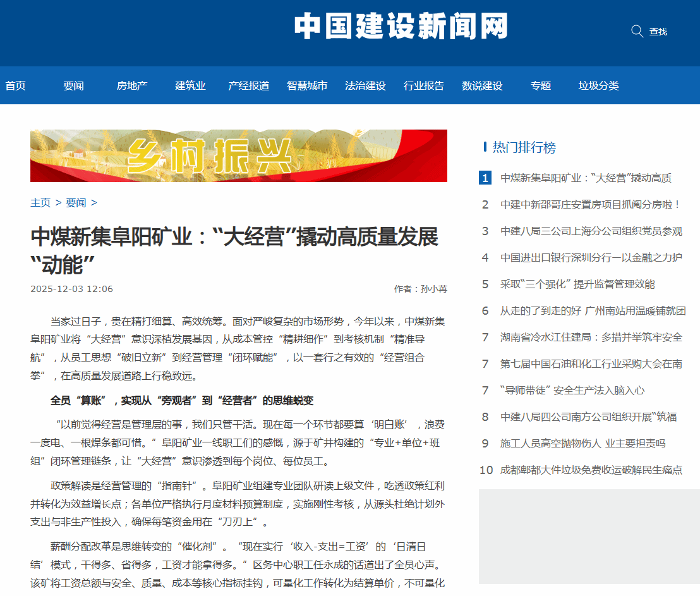Go to the 首页 menu item

point(16,86)
